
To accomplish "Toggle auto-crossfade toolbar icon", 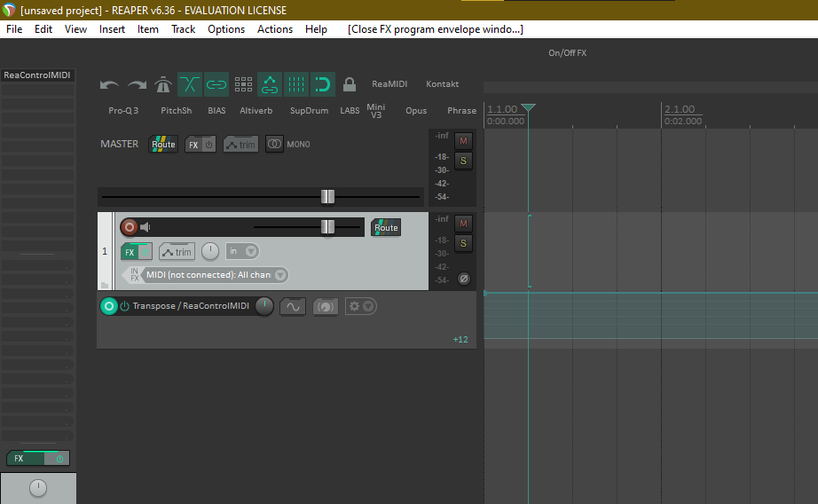I will [189, 84].
